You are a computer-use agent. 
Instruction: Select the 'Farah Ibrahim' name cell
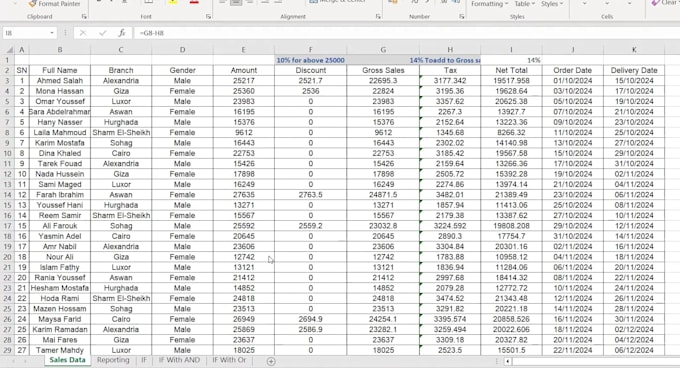tap(60, 195)
